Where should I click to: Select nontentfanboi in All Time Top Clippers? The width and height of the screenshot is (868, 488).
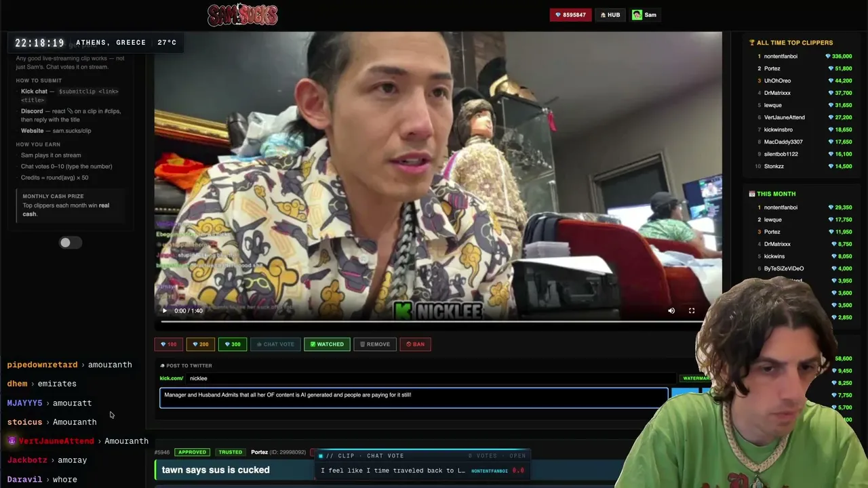781,56
